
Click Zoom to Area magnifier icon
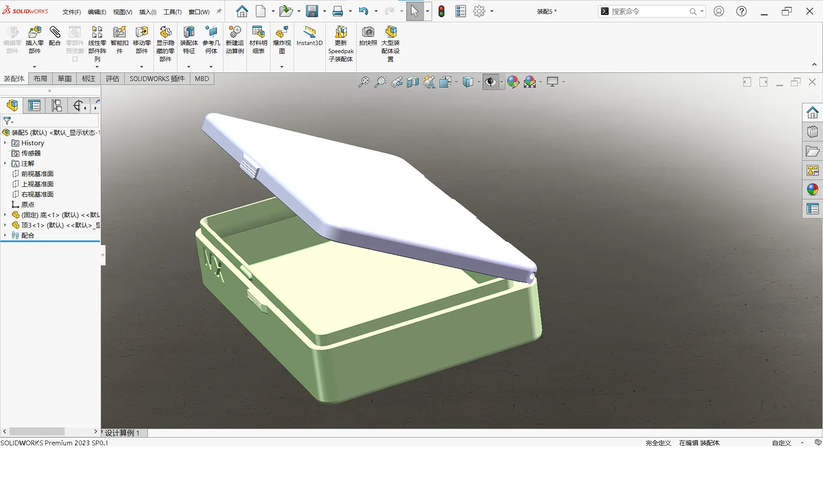(x=380, y=82)
